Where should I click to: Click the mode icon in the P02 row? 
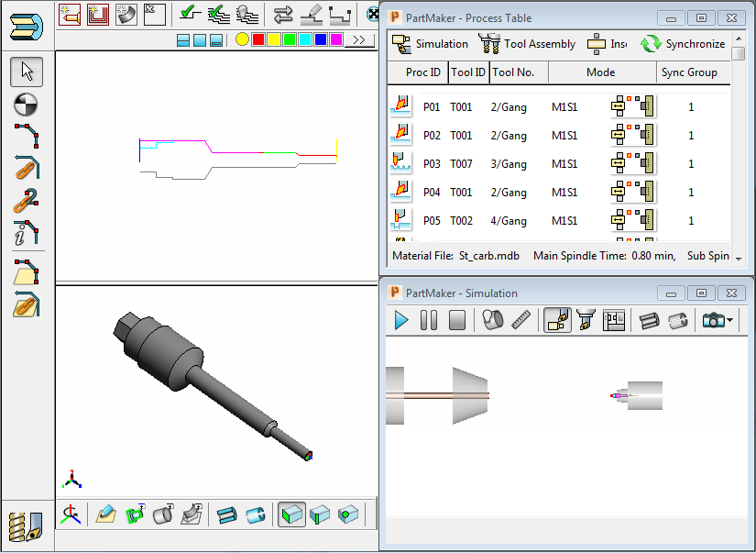click(x=632, y=135)
